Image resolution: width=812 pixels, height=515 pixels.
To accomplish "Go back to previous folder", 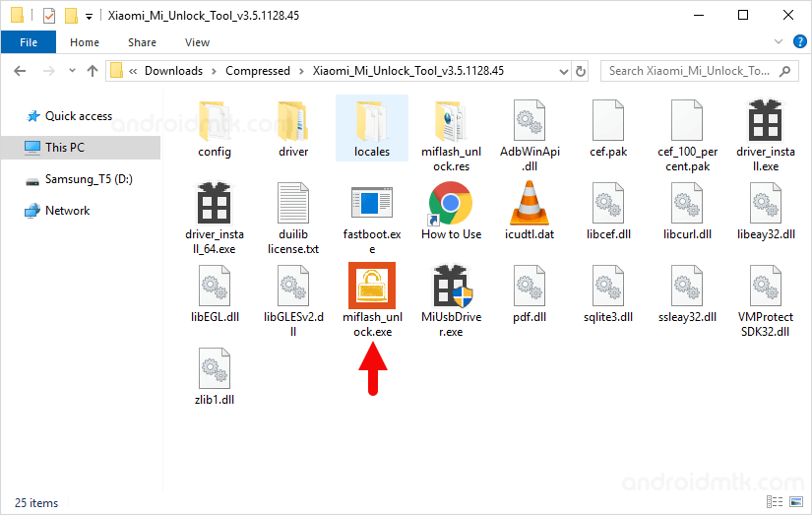I will click(x=20, y=71).
